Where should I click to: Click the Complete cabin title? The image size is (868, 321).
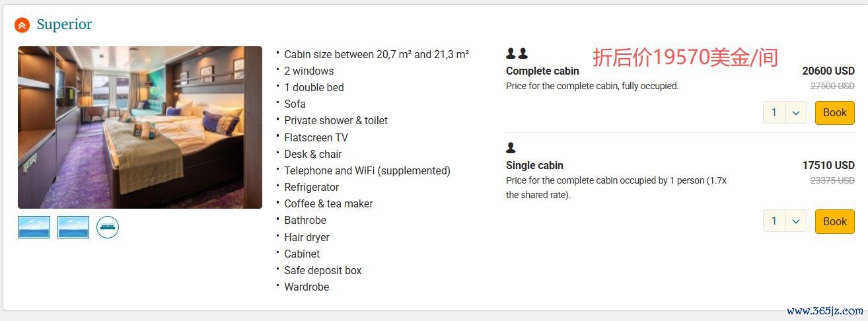(x=542, y=71)
